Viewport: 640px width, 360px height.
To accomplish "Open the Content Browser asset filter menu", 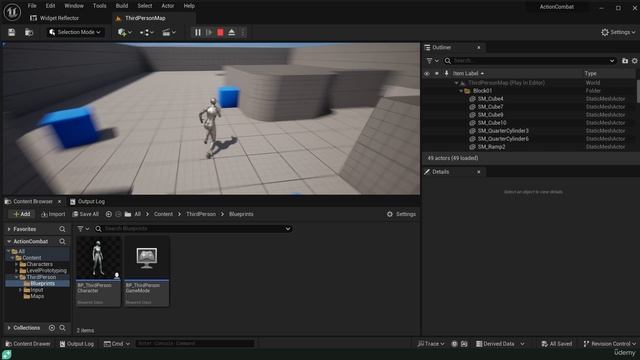I will [83, 229].
